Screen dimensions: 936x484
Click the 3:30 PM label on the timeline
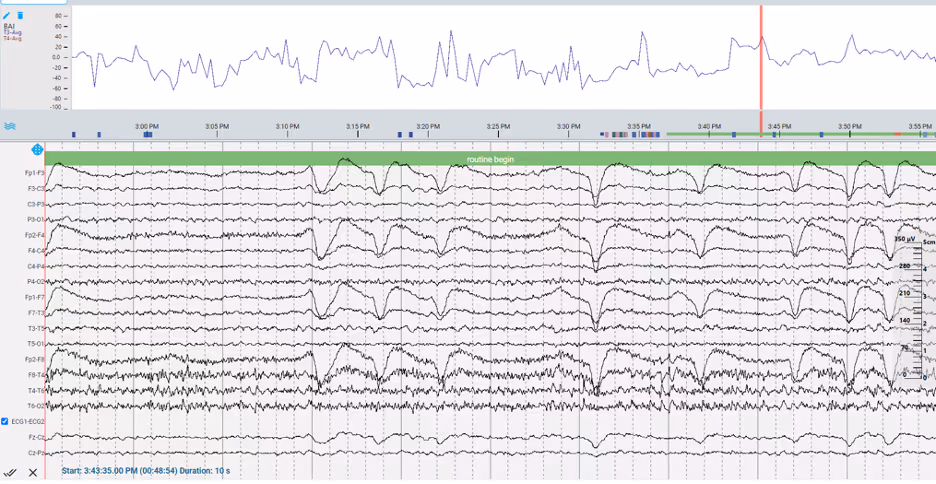tap(568, 127)
